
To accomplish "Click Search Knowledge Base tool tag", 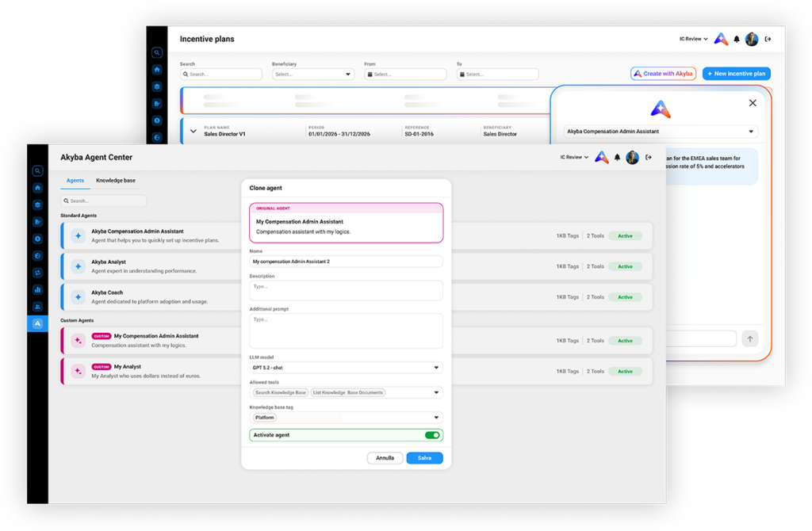I will pyautogui.click(x=281, y=392).
